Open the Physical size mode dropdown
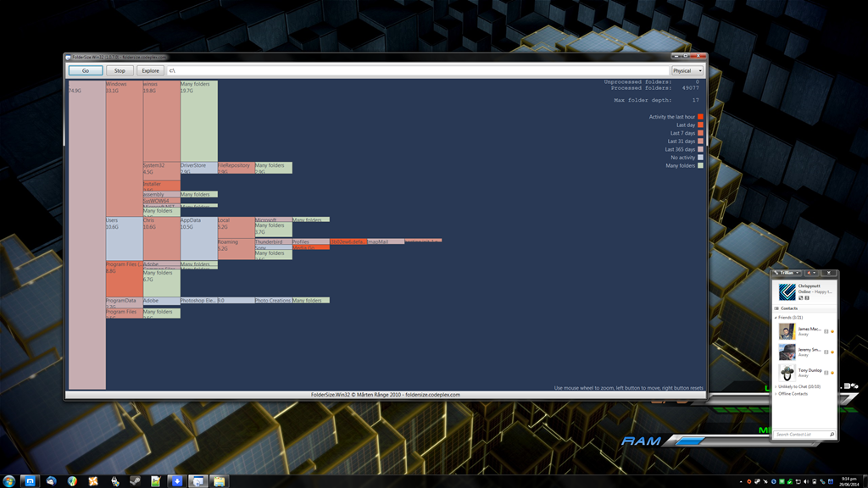 click(x=687, y=71)
